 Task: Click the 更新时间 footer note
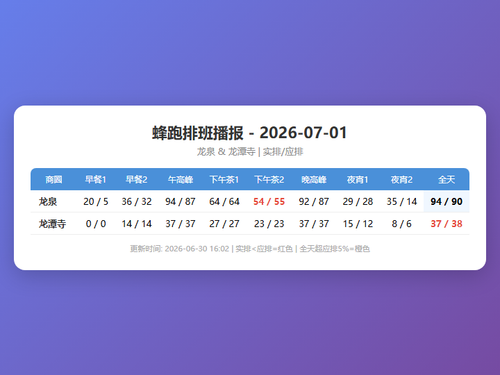(x=250, y=249)
